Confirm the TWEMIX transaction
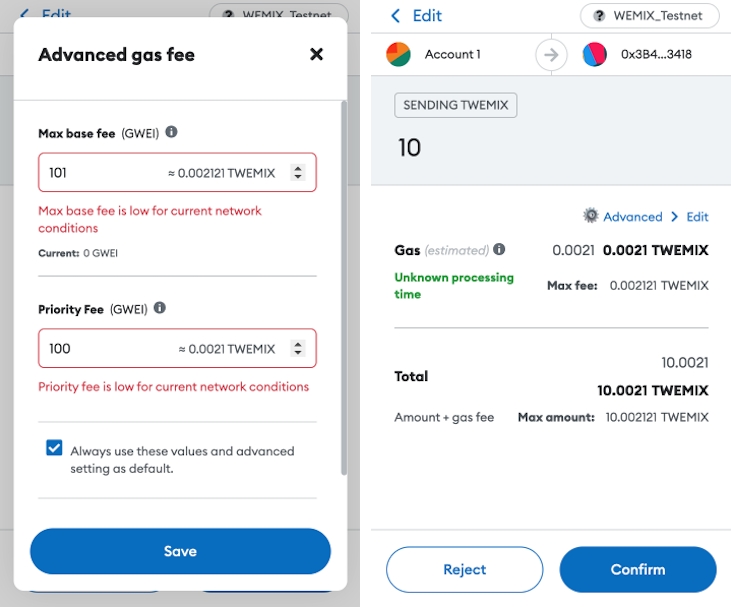The height and width of the screenshot is (607, 731). click(x=638, y=569)
